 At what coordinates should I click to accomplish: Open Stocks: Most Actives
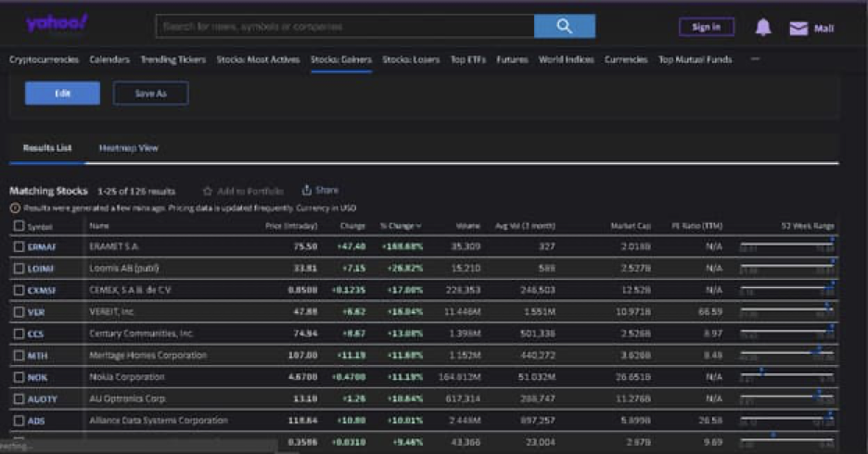click(x=258, y=59)
